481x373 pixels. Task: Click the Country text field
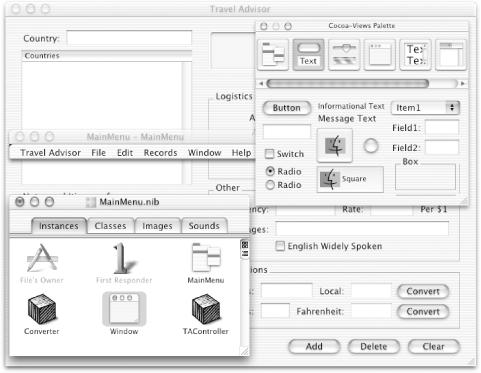point(129,38)
